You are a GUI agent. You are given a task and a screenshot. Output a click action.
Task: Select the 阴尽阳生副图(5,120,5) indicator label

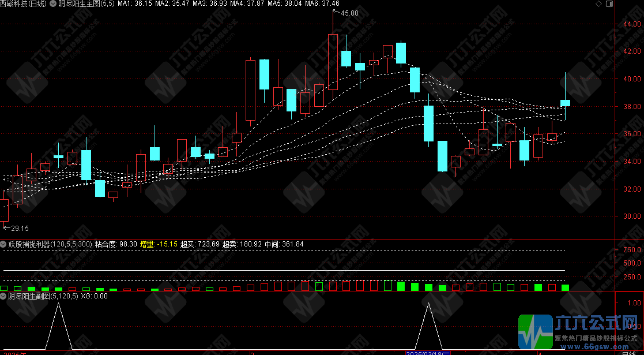pyautogui.click(x=43, y=296)
